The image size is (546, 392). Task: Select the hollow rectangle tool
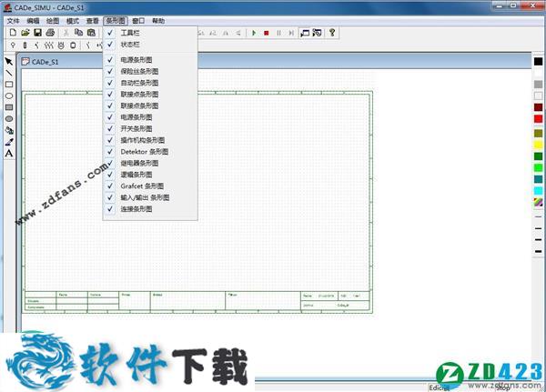click(x=9, y=85)
